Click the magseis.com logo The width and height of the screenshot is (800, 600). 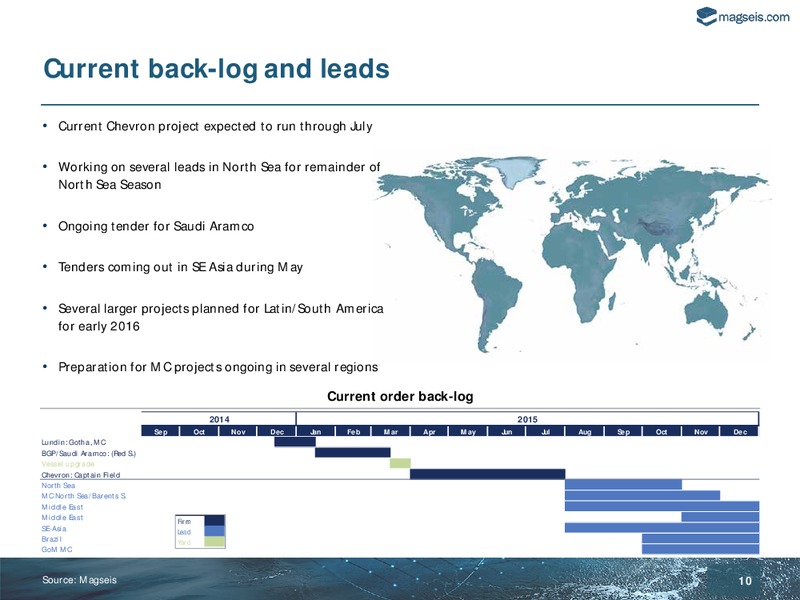[743, 17]
